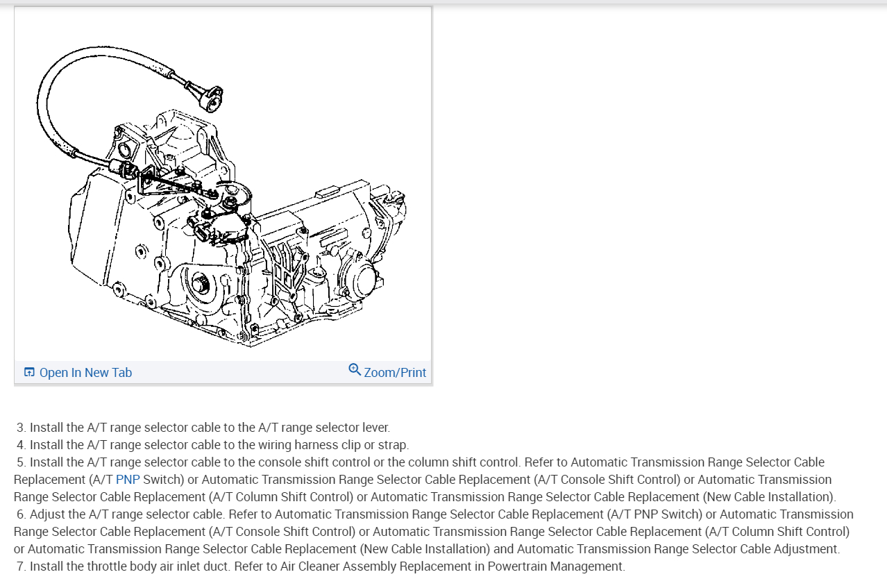Click step 5 text about console shift control
This screenshot has width=887, height=588.
(x=425, y=480)
